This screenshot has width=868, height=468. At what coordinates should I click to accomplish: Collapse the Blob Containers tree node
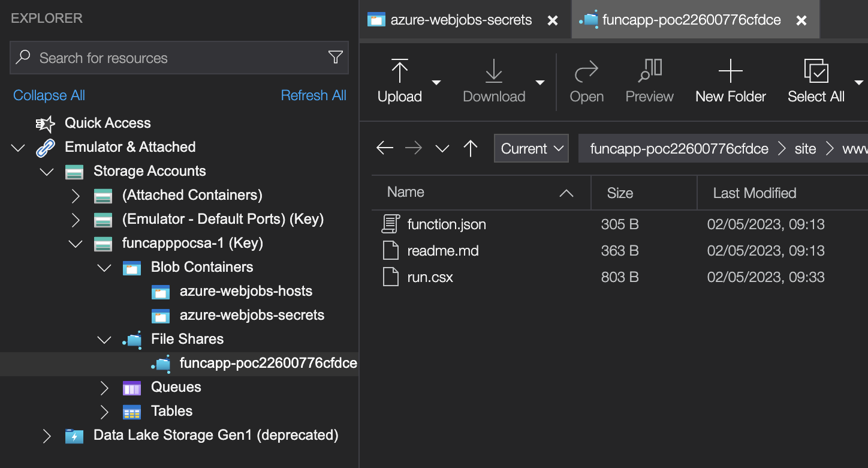[x=104, y=268]
